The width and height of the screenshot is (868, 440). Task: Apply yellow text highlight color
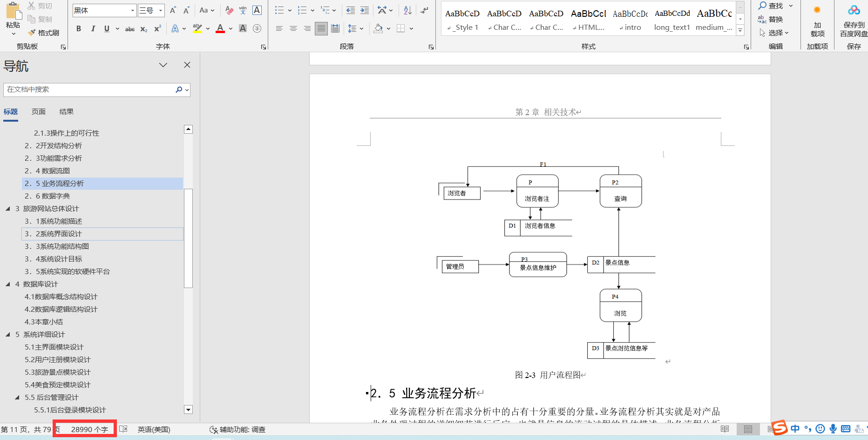pos(197,29)
